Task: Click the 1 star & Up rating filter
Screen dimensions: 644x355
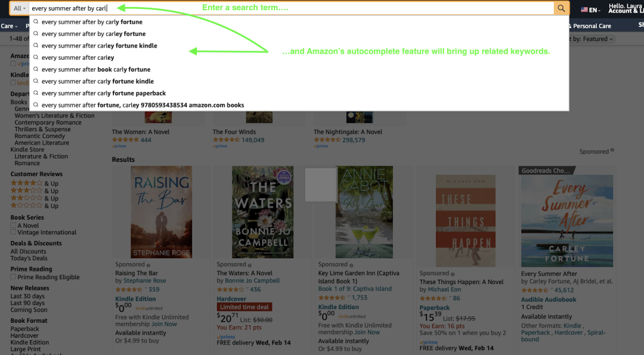Action: [27, 205]
